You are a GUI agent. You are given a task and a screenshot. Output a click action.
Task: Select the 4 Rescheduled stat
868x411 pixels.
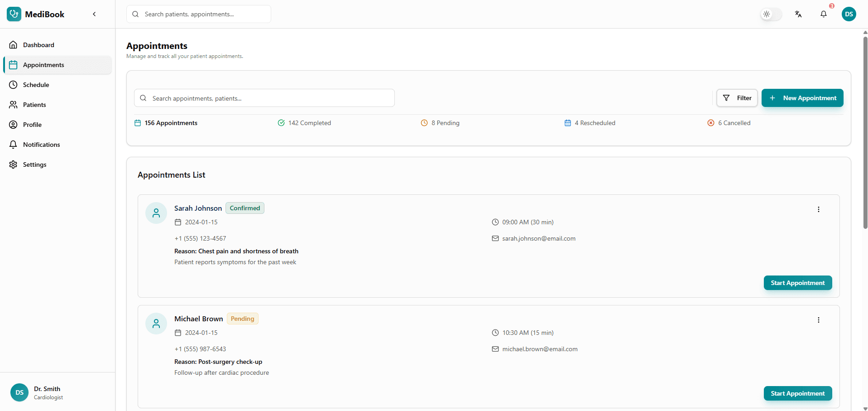point(590,123)
